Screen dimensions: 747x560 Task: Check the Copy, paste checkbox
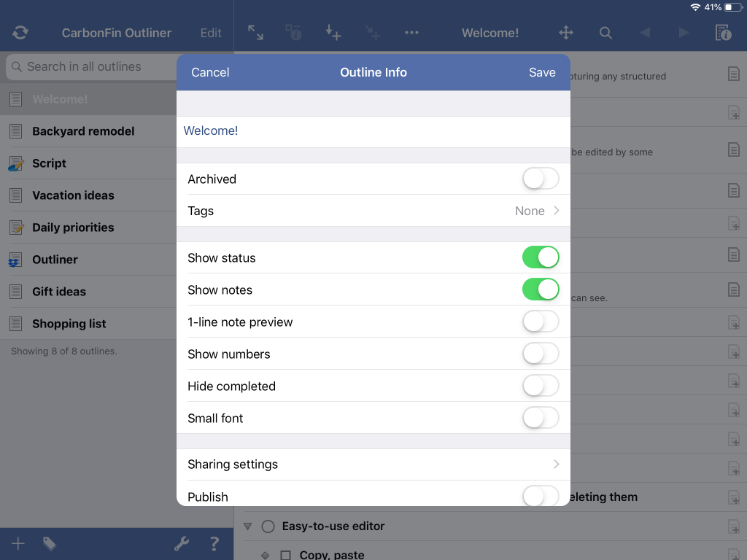285,555
